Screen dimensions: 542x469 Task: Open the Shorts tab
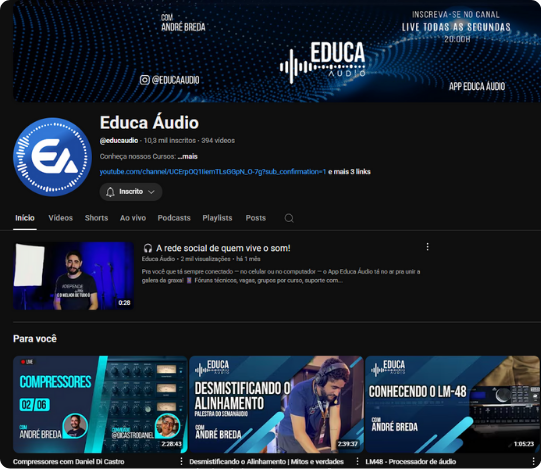(x=96, y=218)
